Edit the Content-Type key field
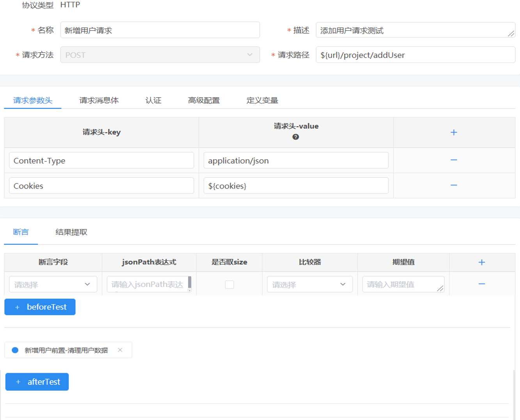This screenshot has height=420, width=520. click(x=101, y=160)
